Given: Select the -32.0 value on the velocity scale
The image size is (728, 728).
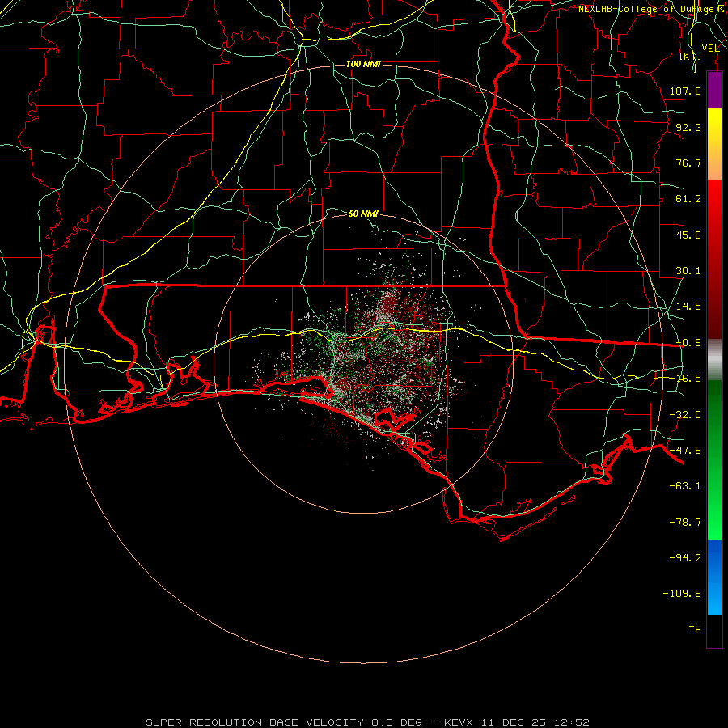Looking at the screenshot, I should click(x=685, y=415).
